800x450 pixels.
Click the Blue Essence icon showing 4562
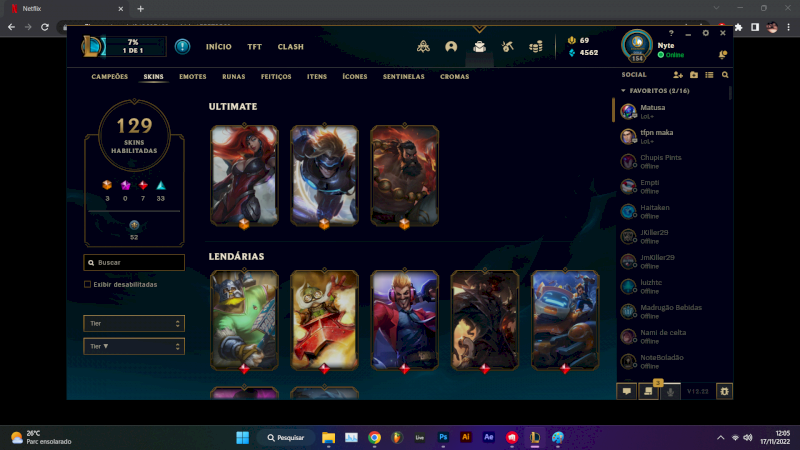(571, 53)
